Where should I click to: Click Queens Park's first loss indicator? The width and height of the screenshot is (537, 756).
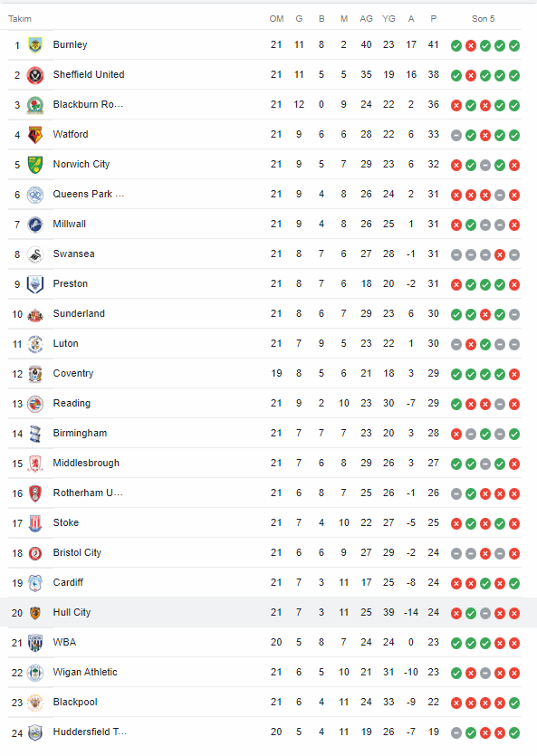[x=456, y=195]
